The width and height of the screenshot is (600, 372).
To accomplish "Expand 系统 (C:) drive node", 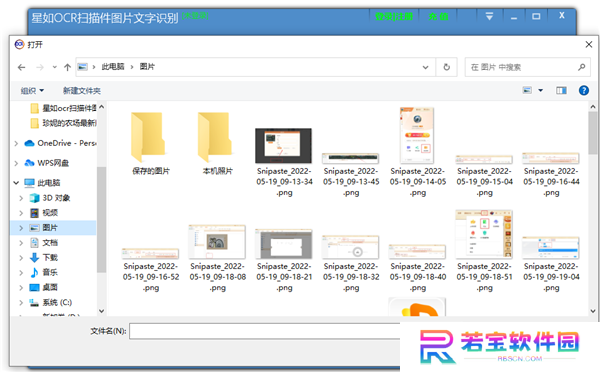I will [x=21, y=303].
